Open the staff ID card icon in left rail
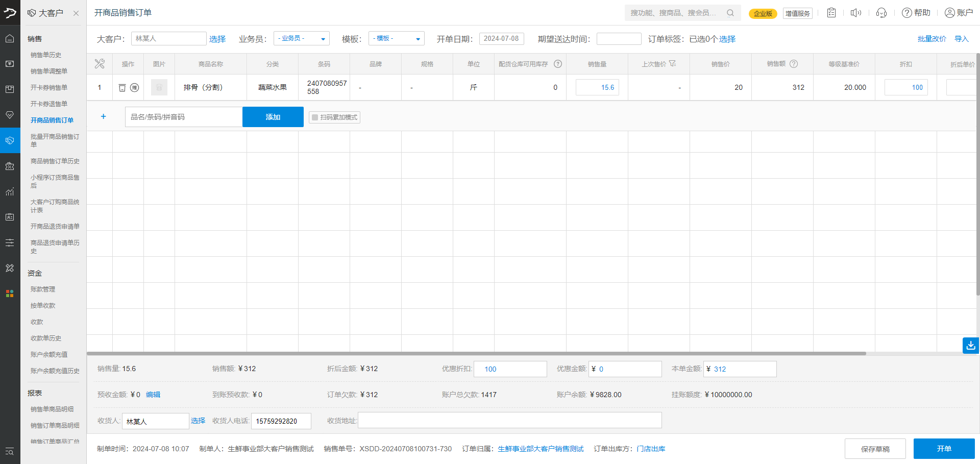This screenshot has width=980, height=464. [x=10, y=217]
